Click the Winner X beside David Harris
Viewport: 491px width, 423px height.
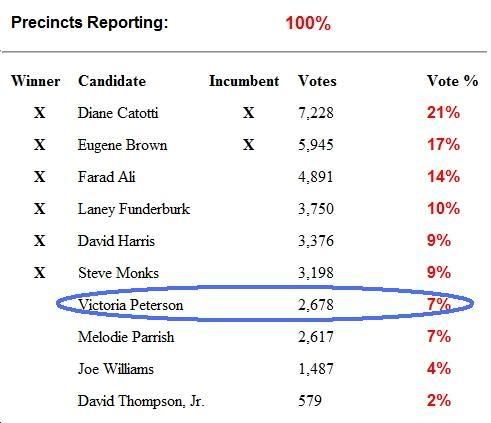[40, 241]
